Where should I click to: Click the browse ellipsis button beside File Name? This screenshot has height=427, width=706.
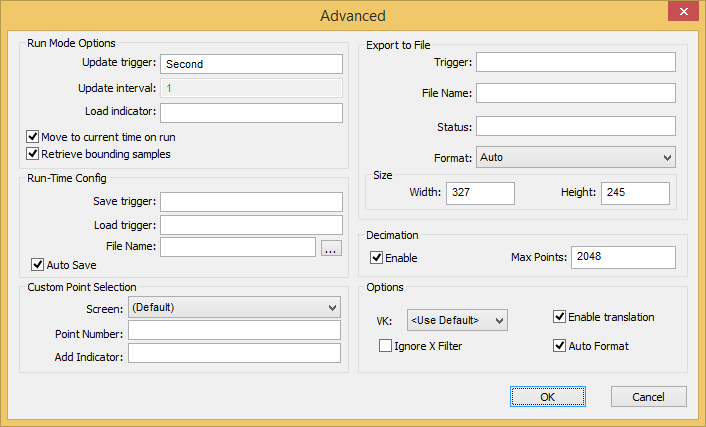pyautogui.click(x=331, y=248)
